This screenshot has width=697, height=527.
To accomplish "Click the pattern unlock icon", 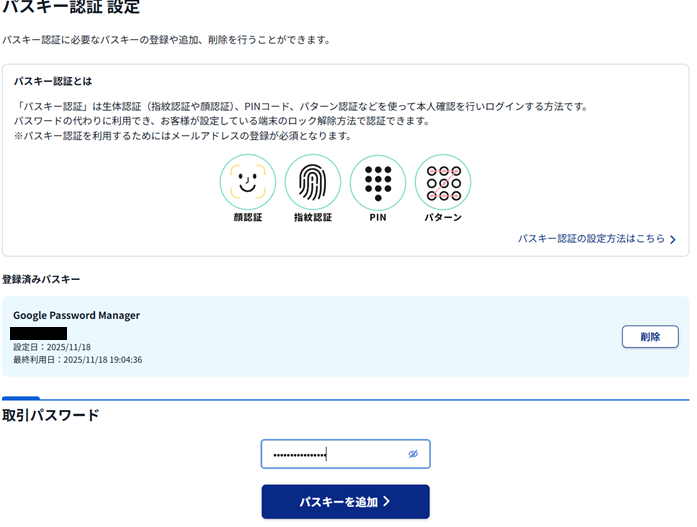I will coord(443,182).
